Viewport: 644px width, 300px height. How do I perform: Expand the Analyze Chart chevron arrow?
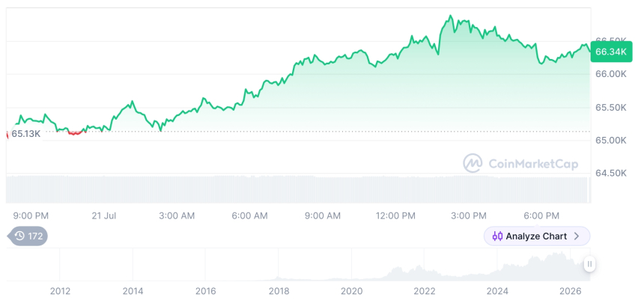point(577,236)
